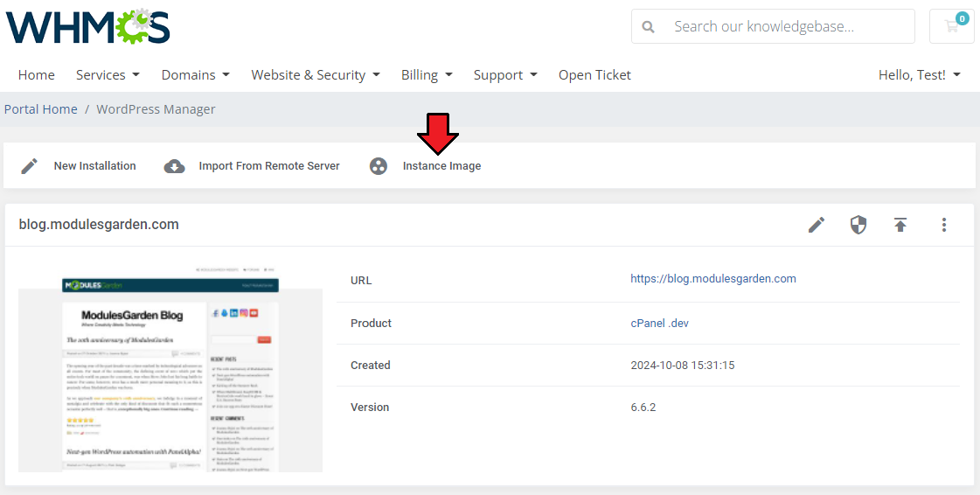Expand Website & Security dropdown
The image size is (980, 495).
(316, 75)
